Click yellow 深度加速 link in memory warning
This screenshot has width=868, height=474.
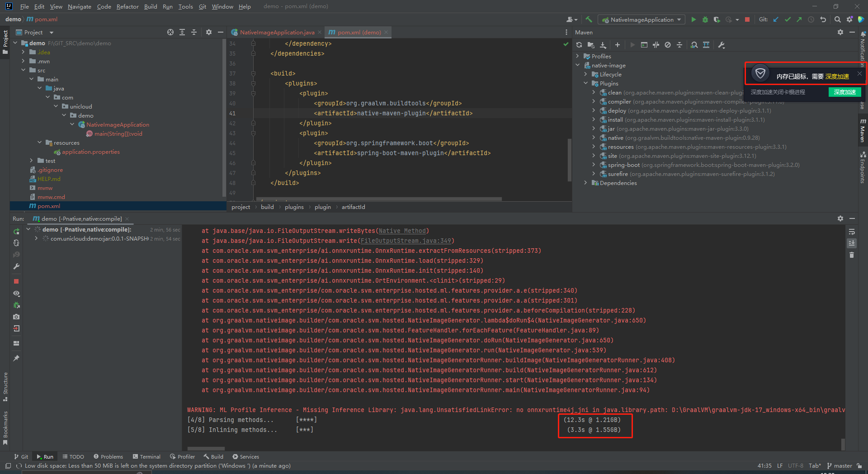pos(837,76)
